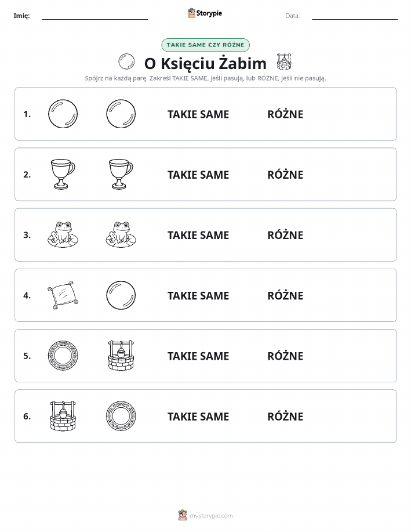This screenshot has width=411, height=532.
Task: Click the plate picture in row 5
Action: pyautogui.click(x=63, y=356)
